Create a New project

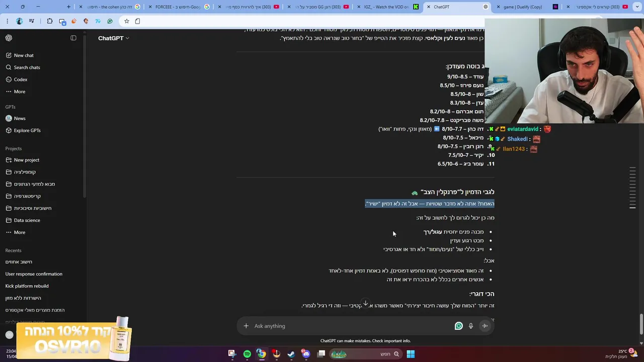(22, 160)
